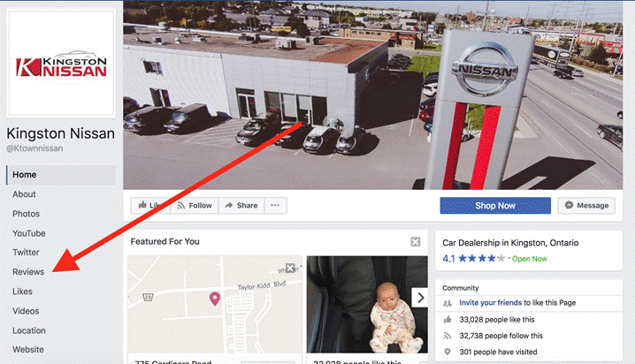Share the page via Share button
The image size is (635, 364).
point(241,206)
